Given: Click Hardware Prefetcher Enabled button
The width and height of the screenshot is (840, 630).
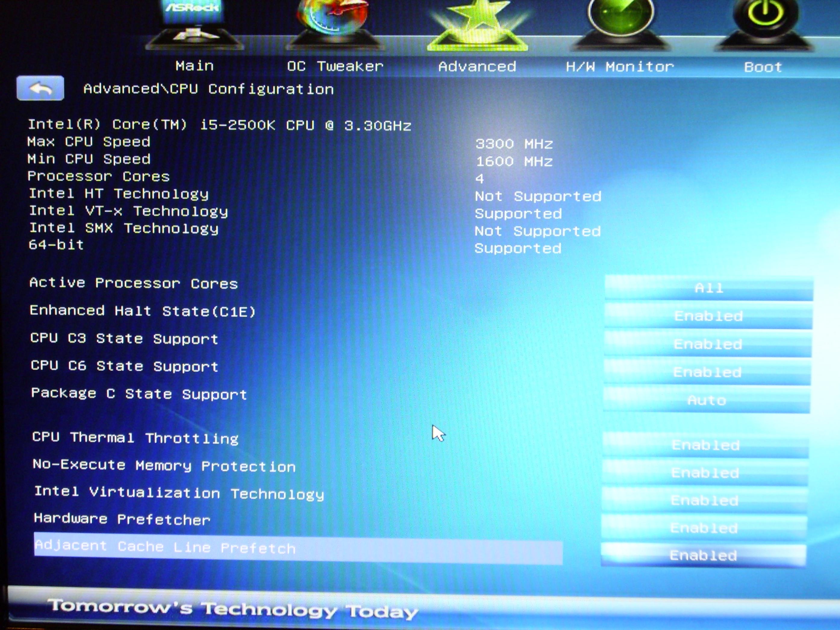Looking at the screenshot, I should pyautogui.click(x=704, y=528).
